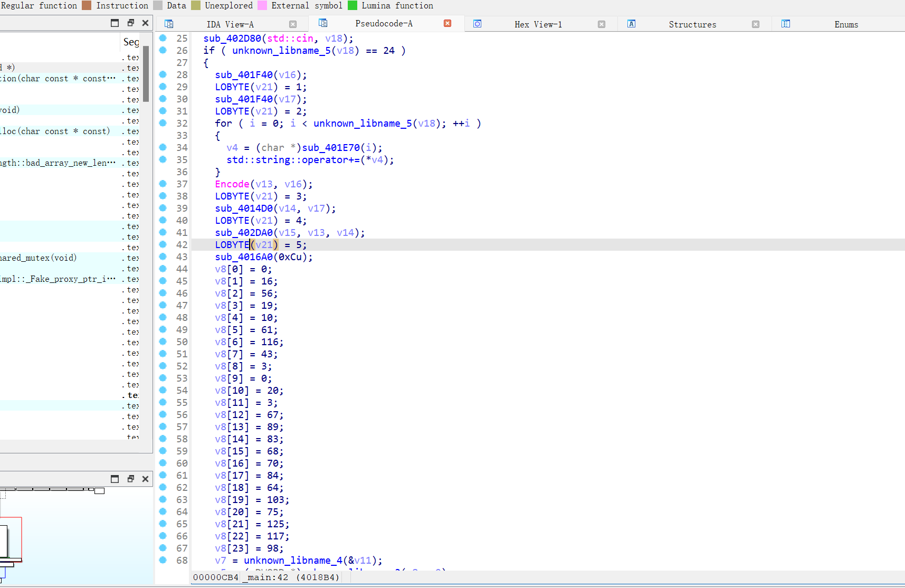The height and width of the screenshot is (588, 905).
Task: Close the Structures tab
Action: point(756,24)
